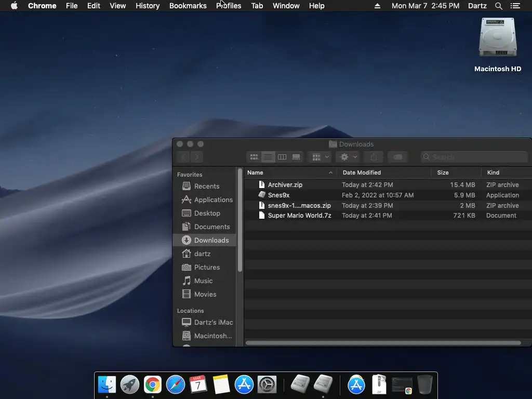Open minimized Chrome window thumbnail in Dock
Viewport: 532px width, 399px height.
(402, 385)
